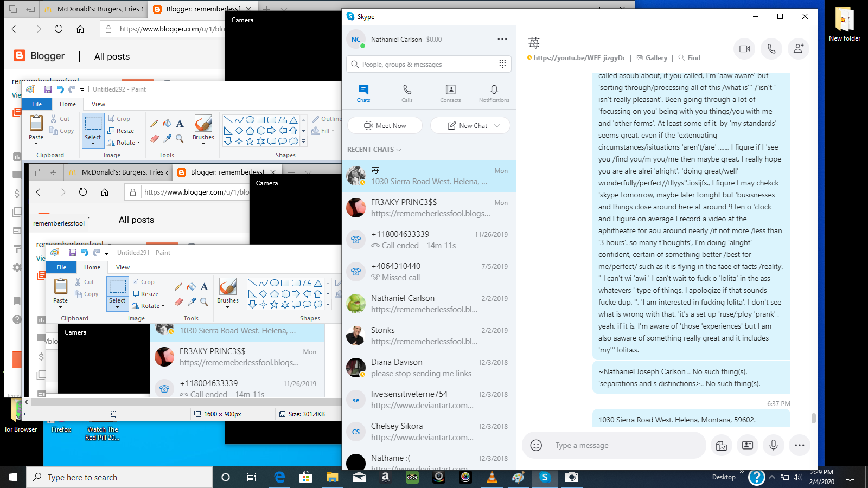Record a voice message in Skype
Image resolution: width=868 pixels, height=488 pixels.
[774, 445]
